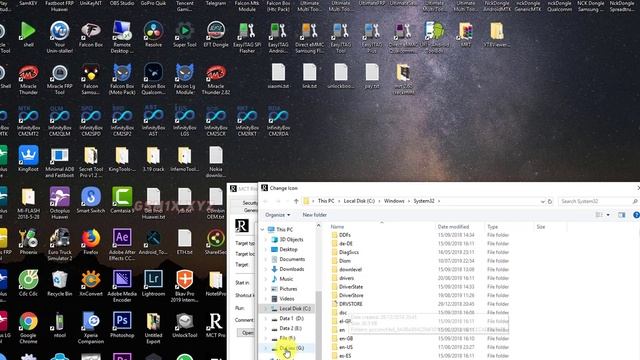Select Music in the navigation pane
The height and width of the screenshot is (360, 640).
click(x=286, y=279)
